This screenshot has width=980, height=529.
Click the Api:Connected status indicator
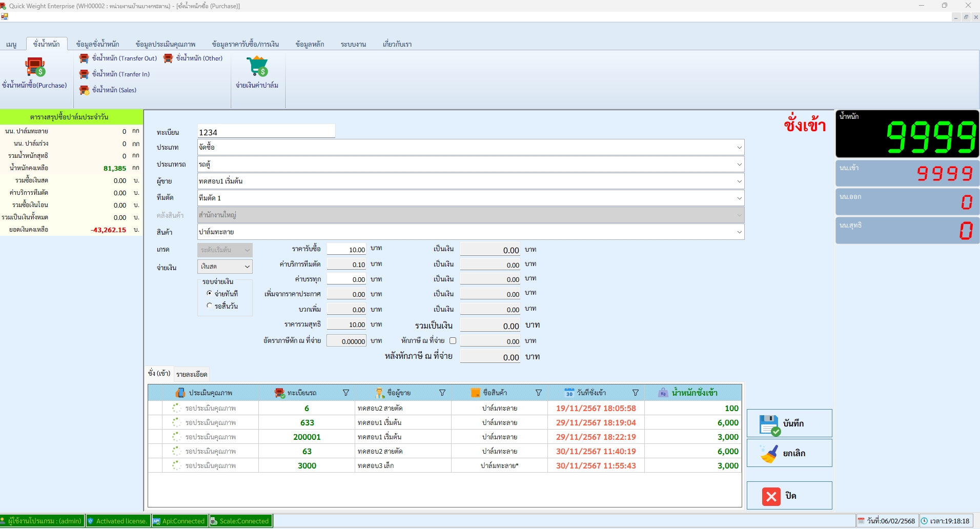coord(180,521)
